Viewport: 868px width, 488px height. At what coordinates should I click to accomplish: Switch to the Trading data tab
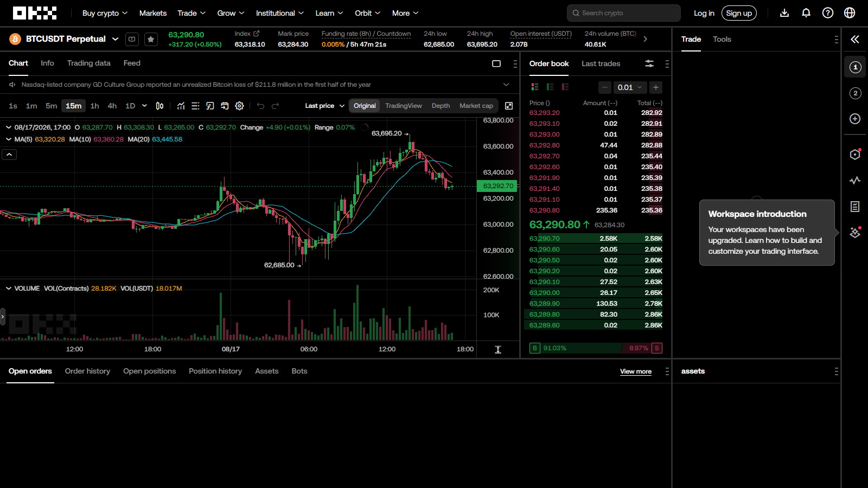pos(89,63)
